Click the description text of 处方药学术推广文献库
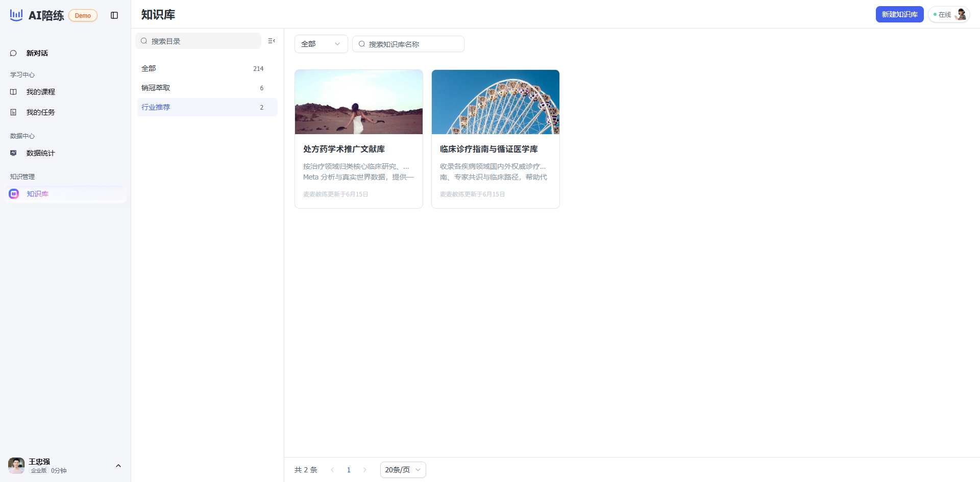Viewport: 980px width, 482px height. coord(358,172)
